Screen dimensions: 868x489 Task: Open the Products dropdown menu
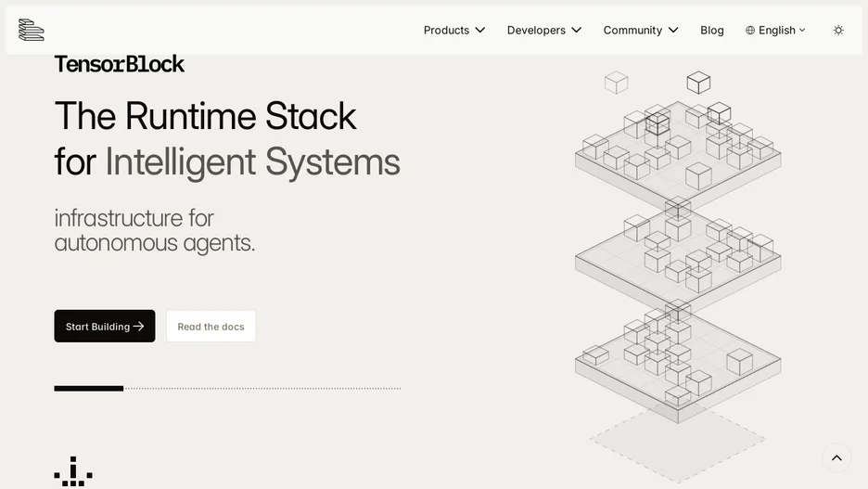coord(453,30)
